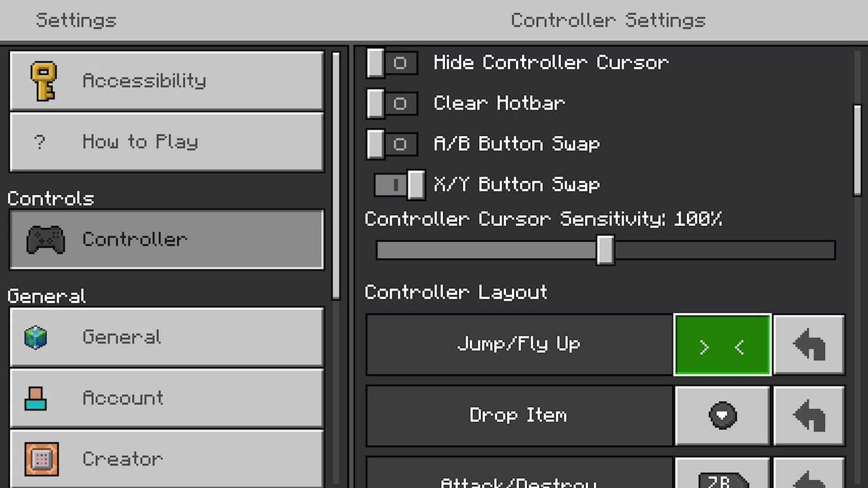The width and height of the screenshot is (868, 488).
Task: Click the down-arrow button for Drop Item
Action: [722, 415]
